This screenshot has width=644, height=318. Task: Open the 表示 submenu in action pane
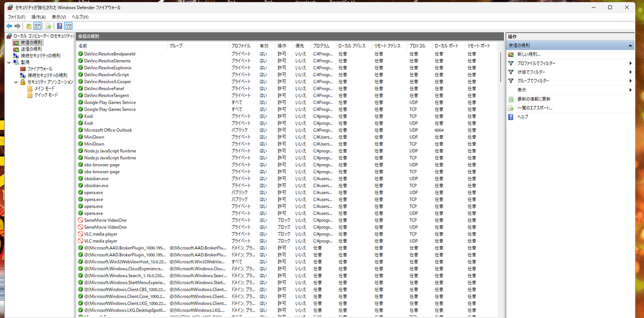(571, 90)
